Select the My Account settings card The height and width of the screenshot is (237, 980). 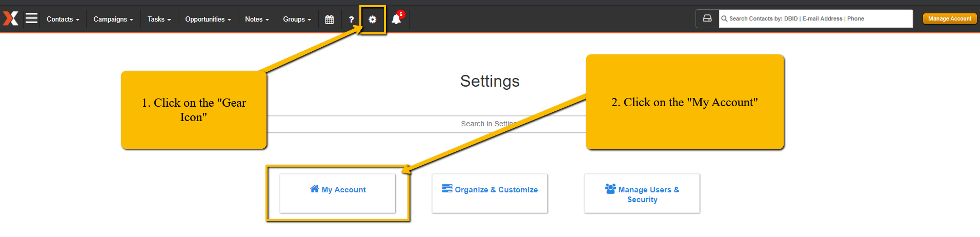coord(338,193)
